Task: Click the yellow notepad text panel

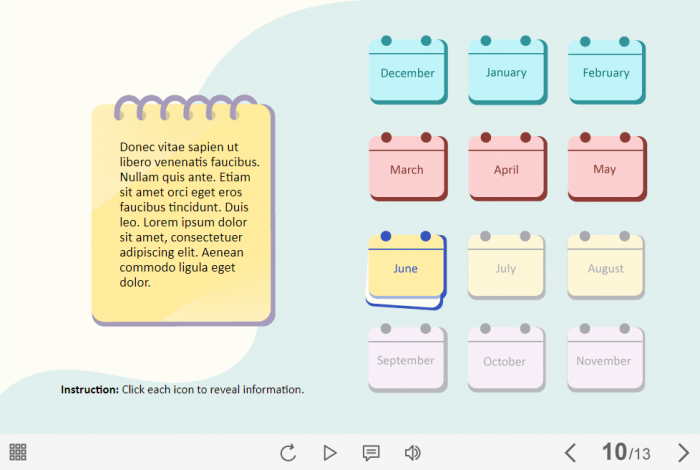Action: (183, 214)
